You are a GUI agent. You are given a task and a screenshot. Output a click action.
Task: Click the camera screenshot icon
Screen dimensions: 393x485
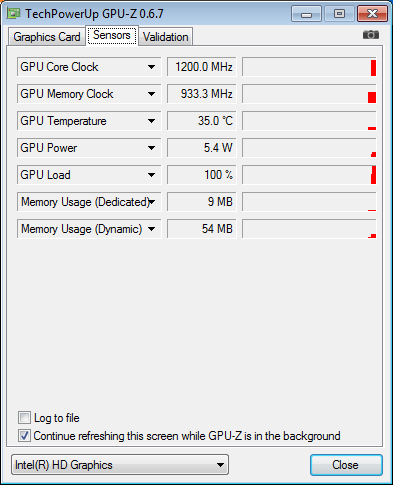pyautogui.click(x=371, y=35)
